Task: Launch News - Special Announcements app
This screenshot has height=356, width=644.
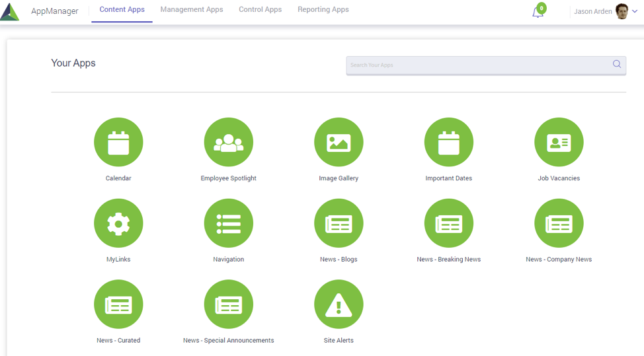Action: (228, 304)
